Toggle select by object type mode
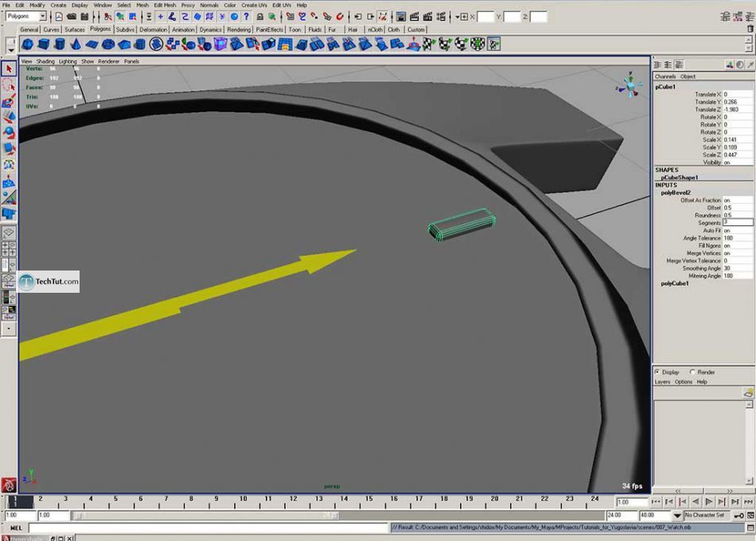This screenshot has height=541, width=756. pyautogui.click(x=120, y=17)
